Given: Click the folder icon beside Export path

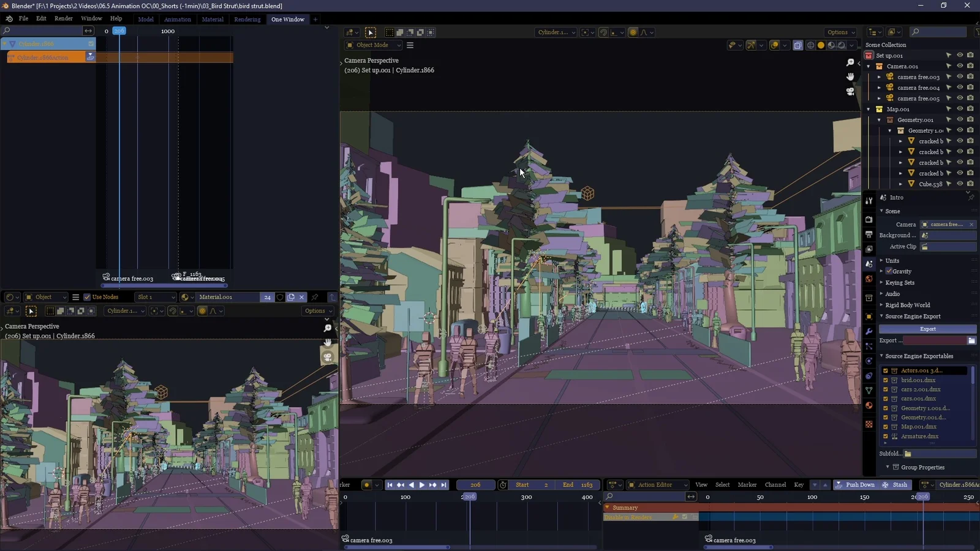Looking at the screenshot, I should (971, 340).
